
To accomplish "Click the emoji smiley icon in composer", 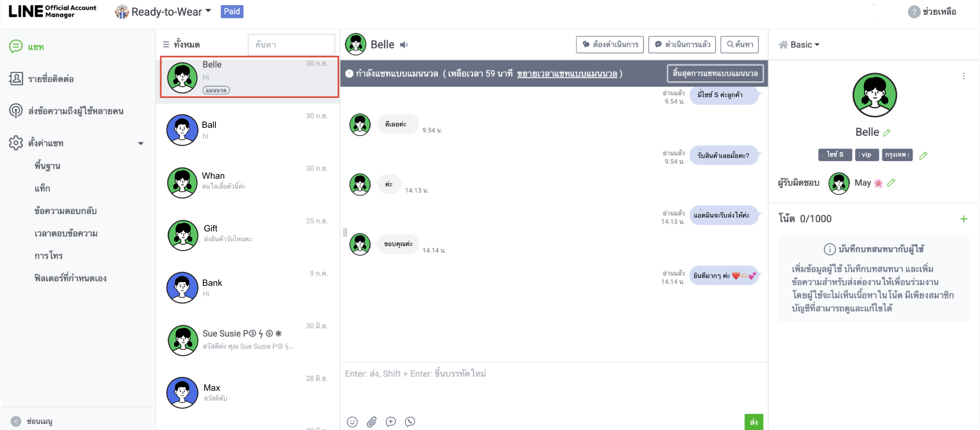I will coord(352,422).
